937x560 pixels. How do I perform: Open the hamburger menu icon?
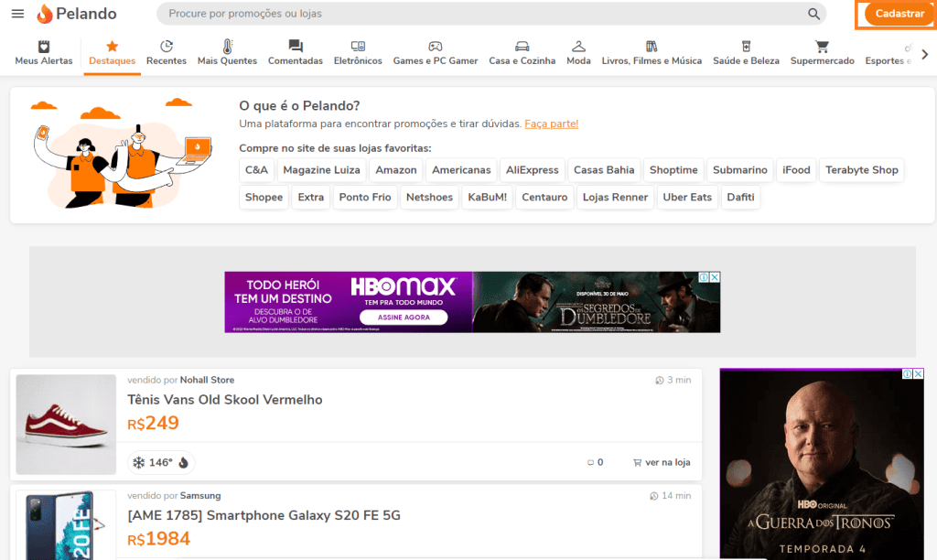pos(17,14)
